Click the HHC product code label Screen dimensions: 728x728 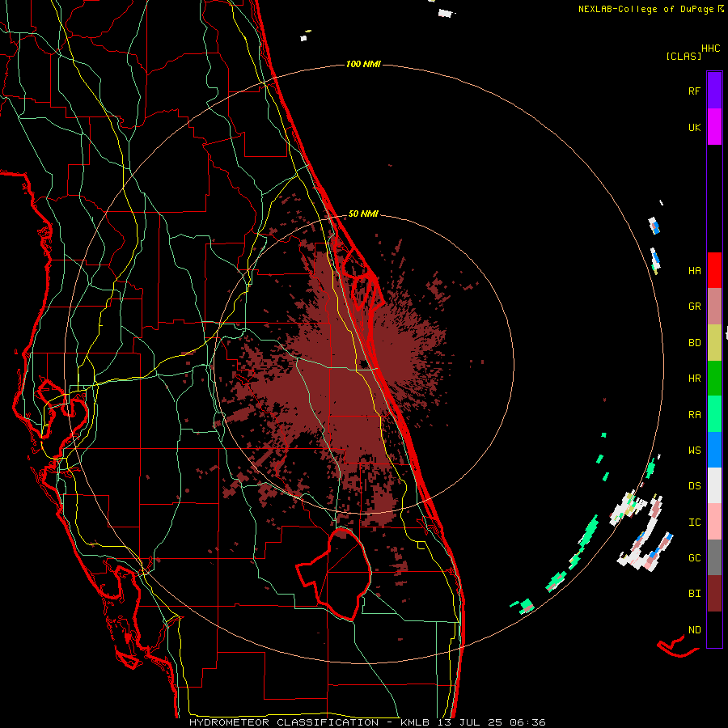(710, 49)
